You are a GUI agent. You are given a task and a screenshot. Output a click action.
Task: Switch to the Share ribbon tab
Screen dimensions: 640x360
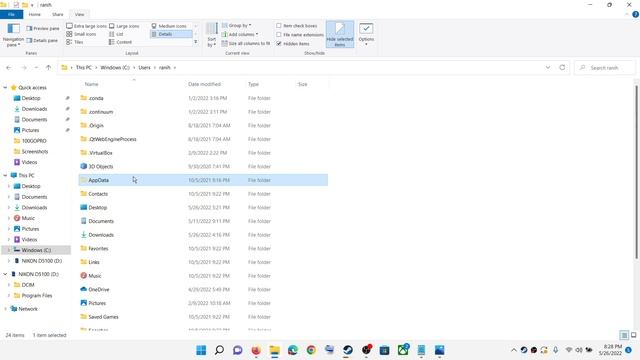click(58, 14)
